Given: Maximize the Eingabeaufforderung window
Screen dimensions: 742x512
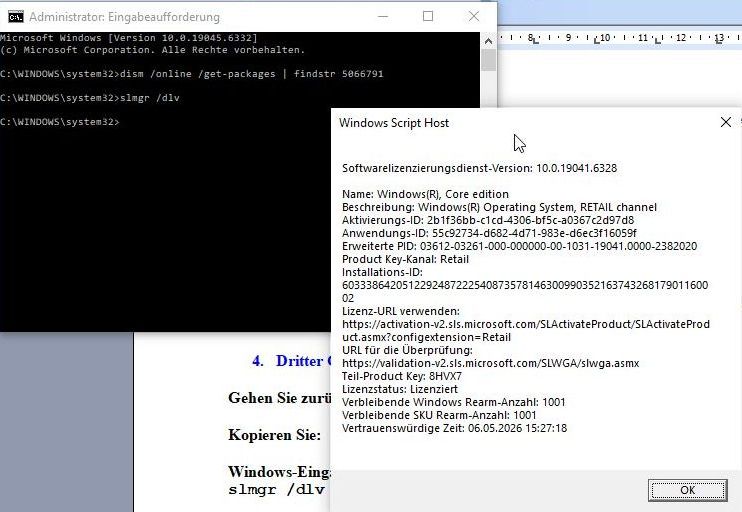Looking at the screenshot, I should click(x=428, y=17).
